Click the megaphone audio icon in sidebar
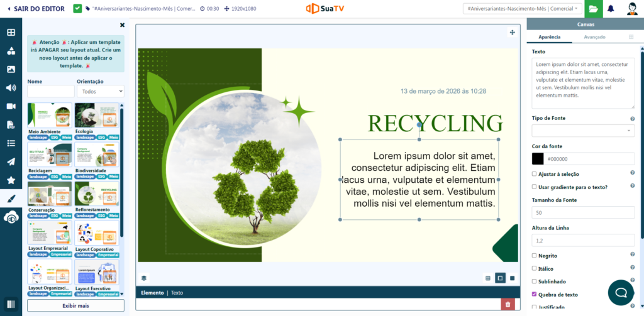The image size is (644, 316). tap(11, 87)
